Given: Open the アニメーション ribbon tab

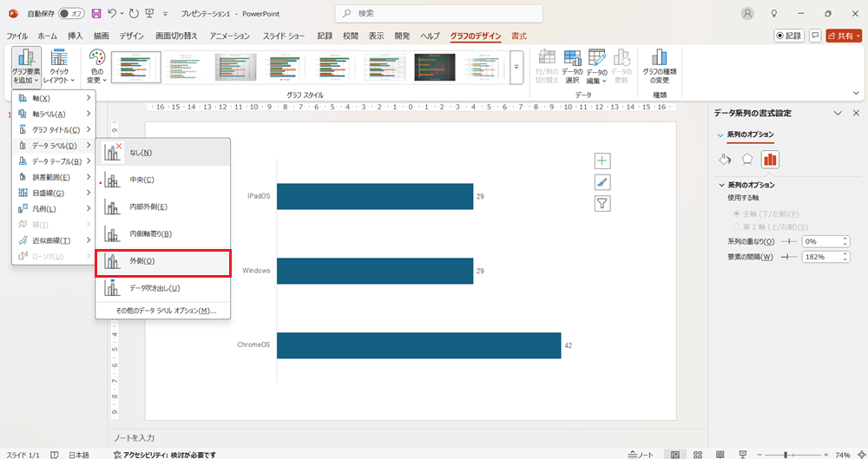Looking at the screenshot, I should point(229,36).
